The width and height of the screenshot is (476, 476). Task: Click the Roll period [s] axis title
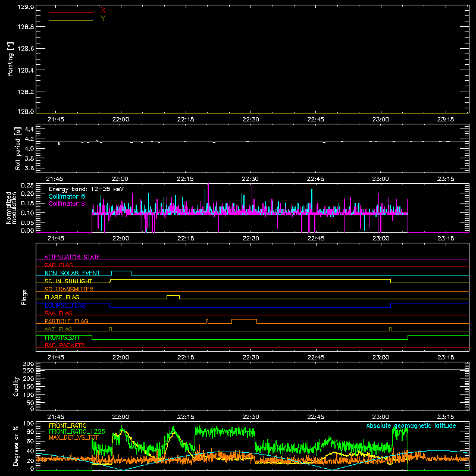[x=18, y=148]
